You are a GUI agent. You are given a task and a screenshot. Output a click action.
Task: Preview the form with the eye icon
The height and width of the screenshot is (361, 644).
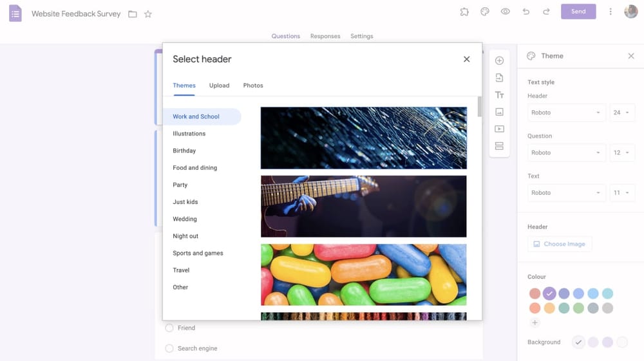(506, 12)
